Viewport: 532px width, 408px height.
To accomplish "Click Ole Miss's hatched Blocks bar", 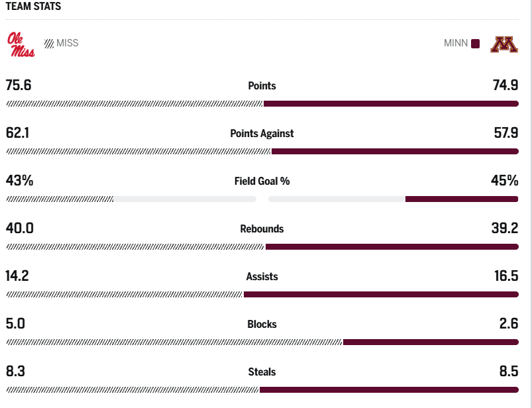I will 174,342.
